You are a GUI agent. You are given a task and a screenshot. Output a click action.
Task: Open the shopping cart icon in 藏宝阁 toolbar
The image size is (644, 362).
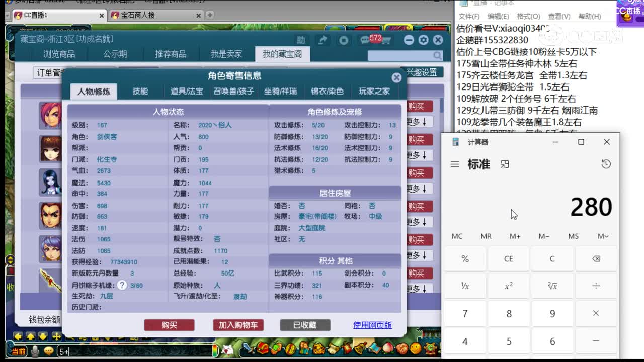[x=387, y=40]
